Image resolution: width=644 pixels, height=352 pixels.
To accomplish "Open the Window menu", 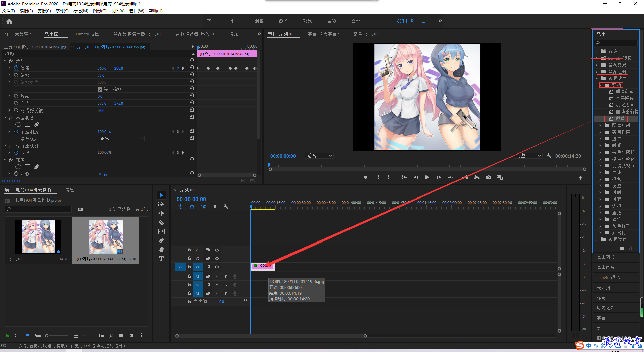I will point(137,11).
